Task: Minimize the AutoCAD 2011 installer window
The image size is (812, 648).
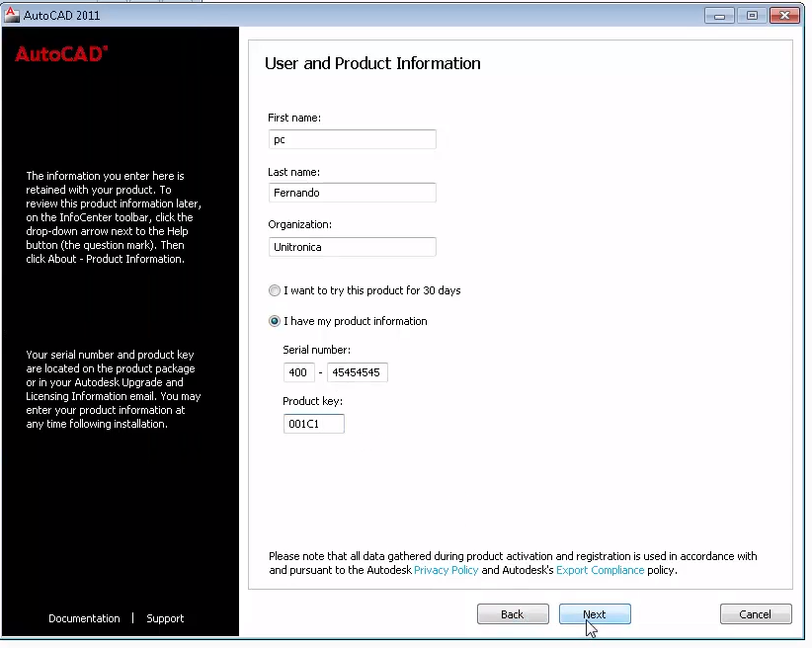Action: 719,16
